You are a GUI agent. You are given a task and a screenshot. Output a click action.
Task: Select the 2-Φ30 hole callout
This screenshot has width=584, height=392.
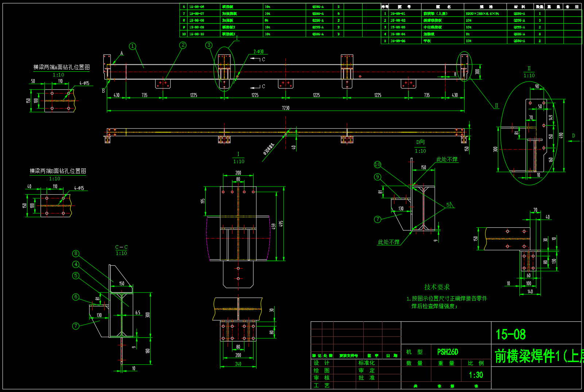coord(258,52)
